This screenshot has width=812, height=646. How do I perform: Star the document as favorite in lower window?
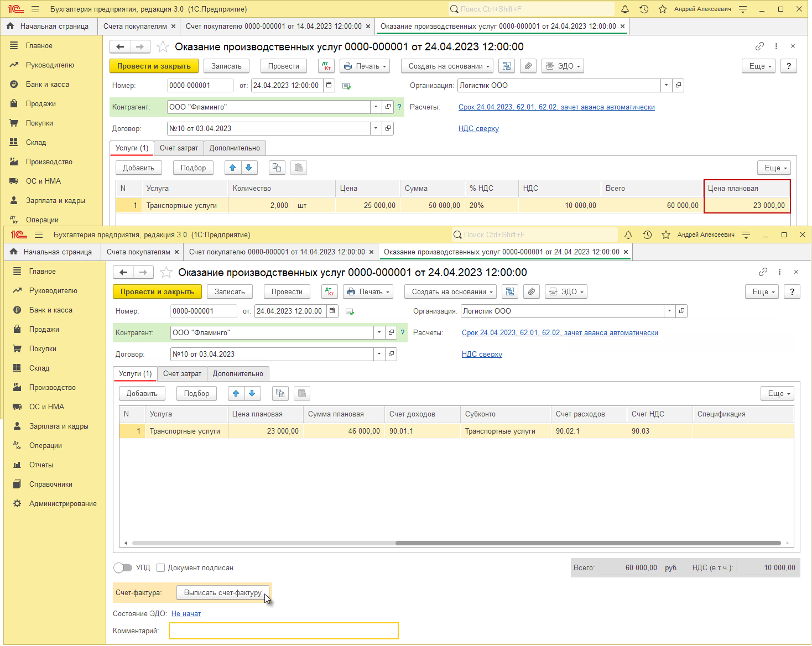pyautogui.click(x=166, y=272)
